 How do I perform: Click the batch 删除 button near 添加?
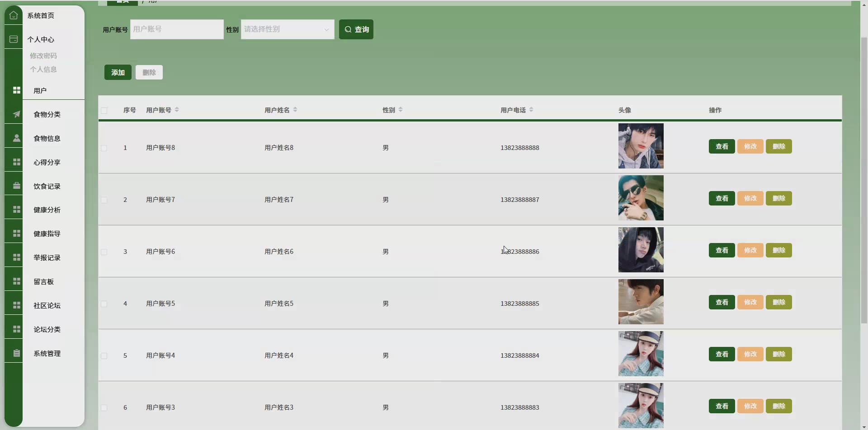(x=149, y=72)
